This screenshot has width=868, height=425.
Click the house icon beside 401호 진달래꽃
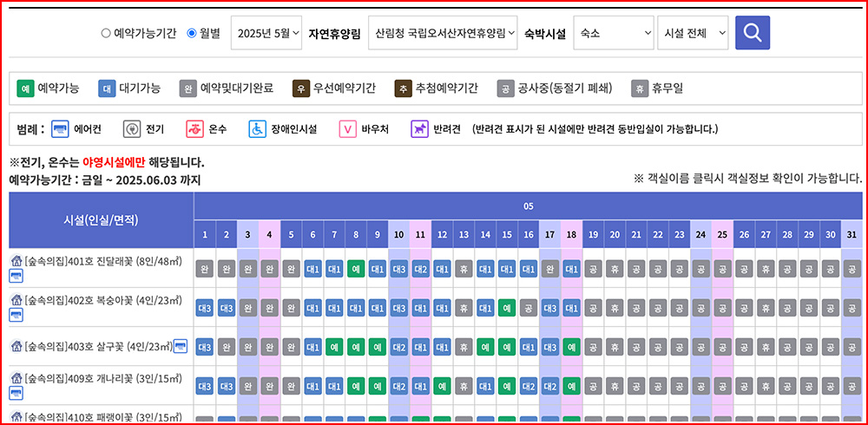pyautogui.click(x=16, y=261)
